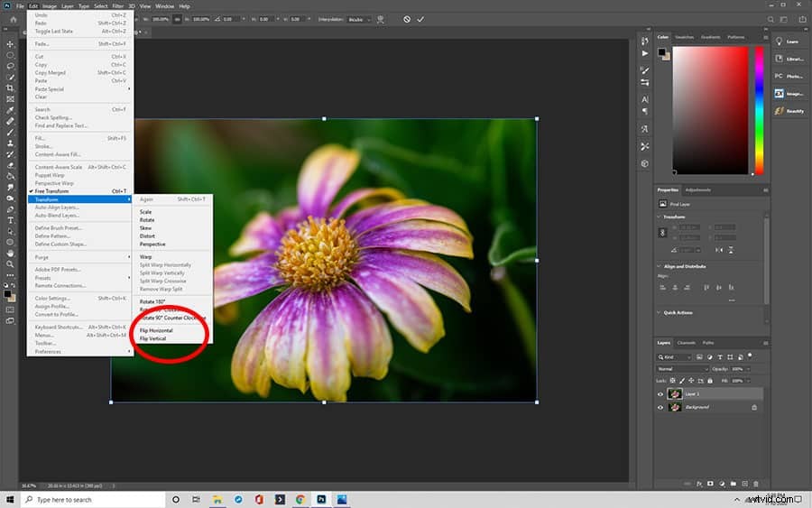Image resolution: width=812 pixels, height=508 pixels.
Task: Create a new layer icon
Action: tap(744, 484)
